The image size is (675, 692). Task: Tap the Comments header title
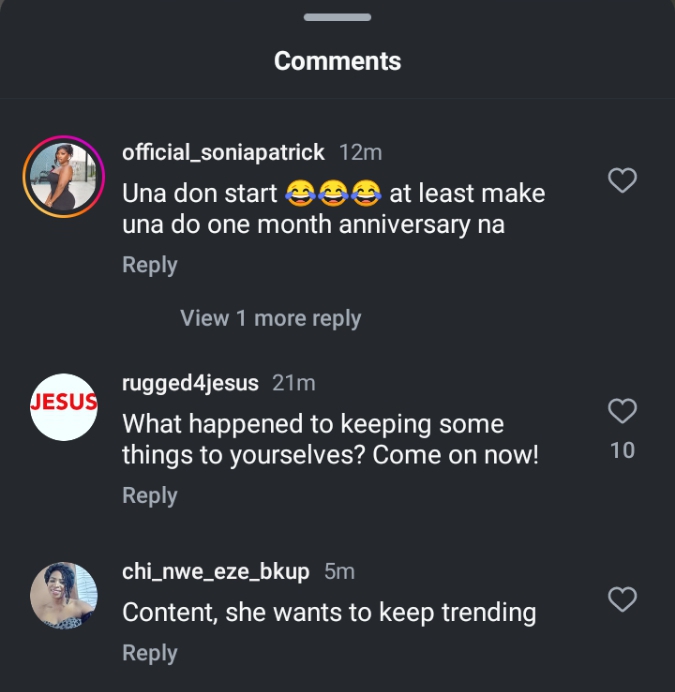[337, 61]
